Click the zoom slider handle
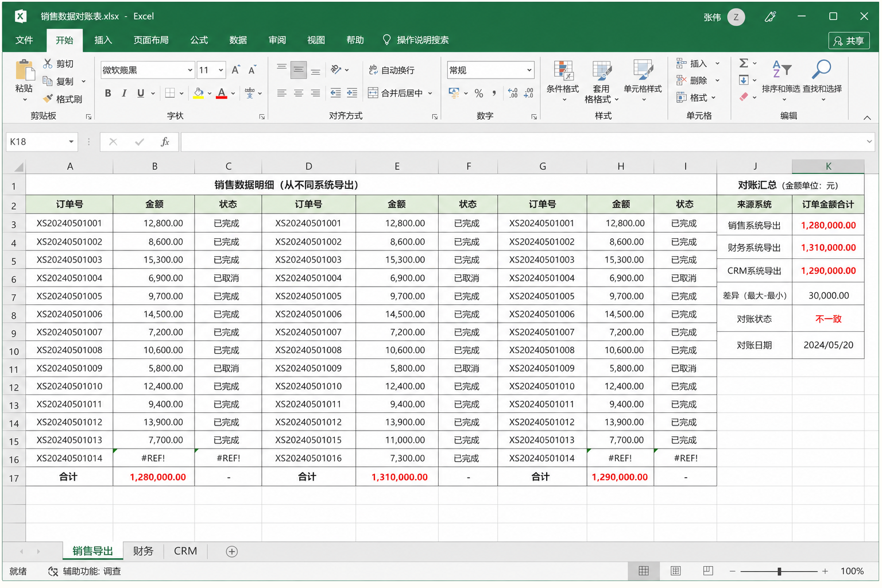 [779, 571]
